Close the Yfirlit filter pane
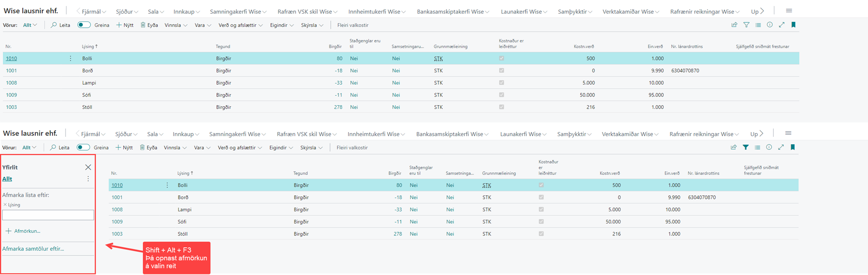868x275 pixels. click(88, 168)
